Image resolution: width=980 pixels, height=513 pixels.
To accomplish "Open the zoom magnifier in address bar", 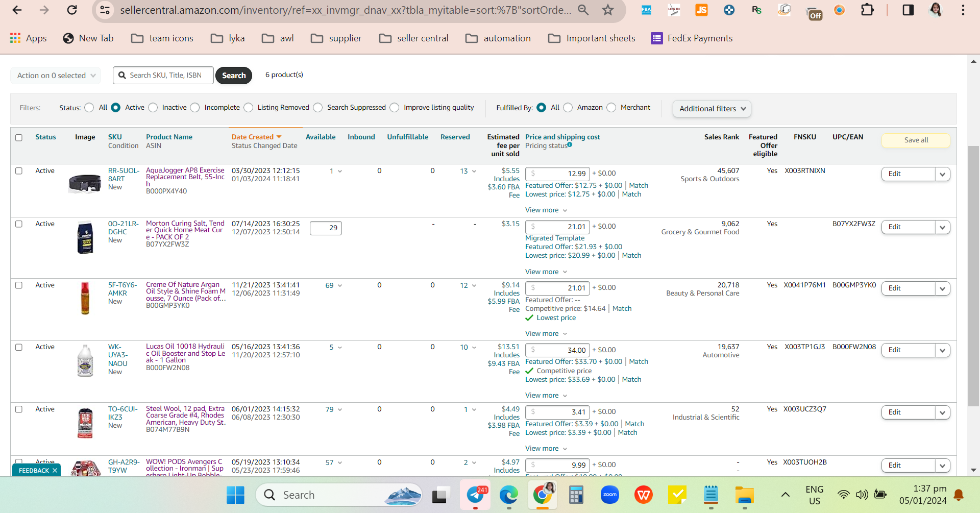I will pos(583,10).
